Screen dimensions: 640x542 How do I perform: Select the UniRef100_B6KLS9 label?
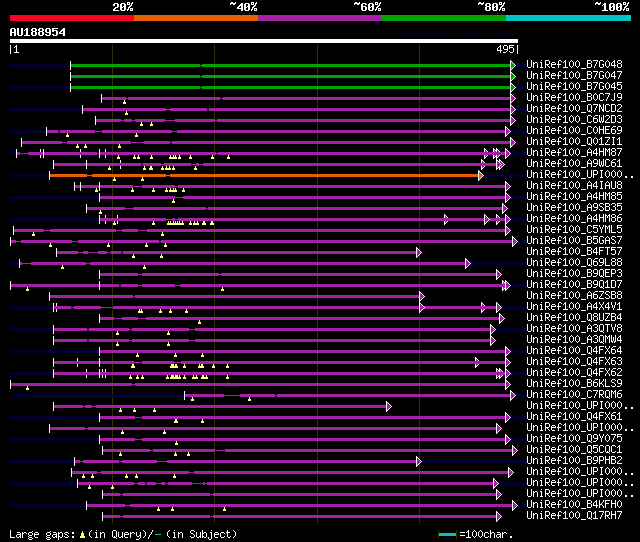574,384
